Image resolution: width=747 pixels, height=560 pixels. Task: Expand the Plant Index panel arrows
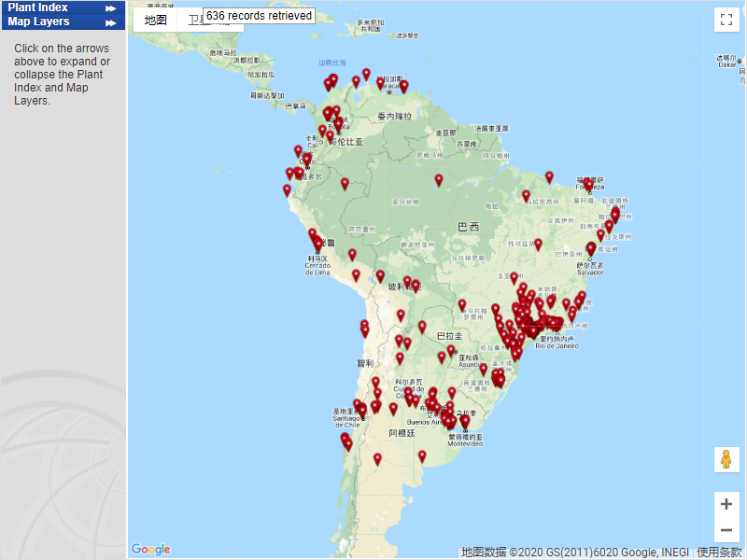pyautogui.click(x=110, y=8)
